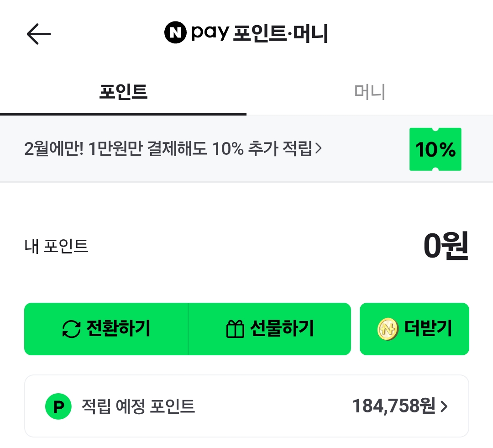493x448 pixels.
Task: Click the pay 포인트·머니 header title
Action: pos(259,34)
